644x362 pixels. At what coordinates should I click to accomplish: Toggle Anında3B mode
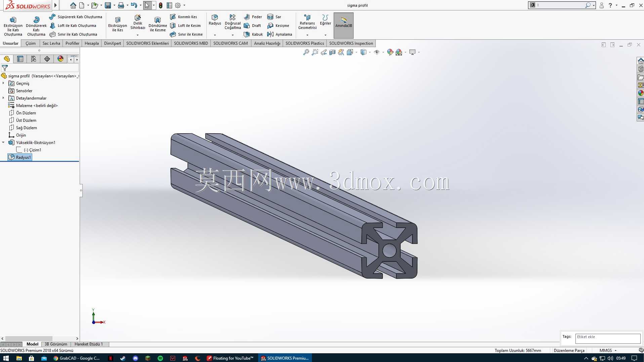pyautogui.click(x=344, y=25)
